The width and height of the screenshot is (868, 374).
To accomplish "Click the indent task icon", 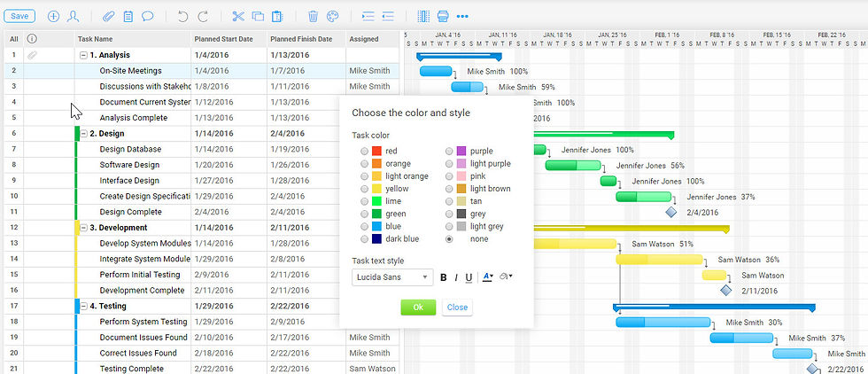I will [368, 16].
